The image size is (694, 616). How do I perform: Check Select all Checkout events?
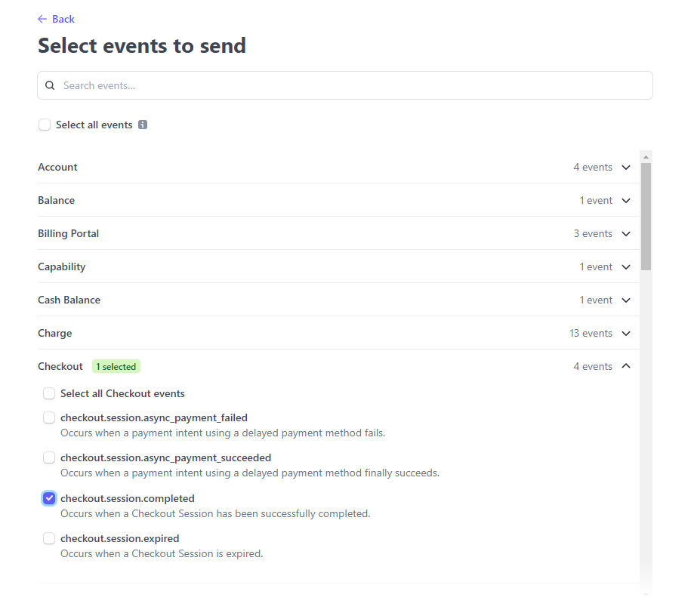tap(49, 393)
